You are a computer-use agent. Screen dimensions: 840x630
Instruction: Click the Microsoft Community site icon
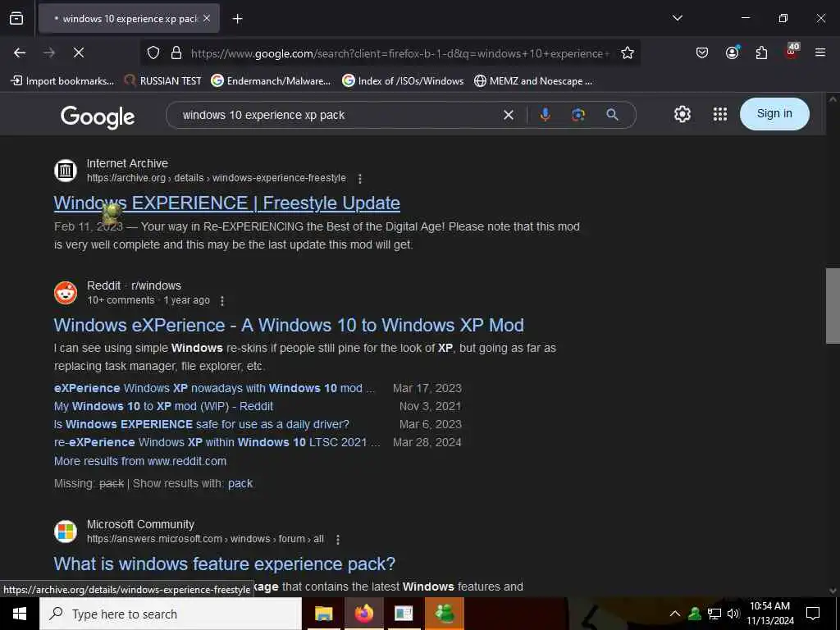(66, 532)
